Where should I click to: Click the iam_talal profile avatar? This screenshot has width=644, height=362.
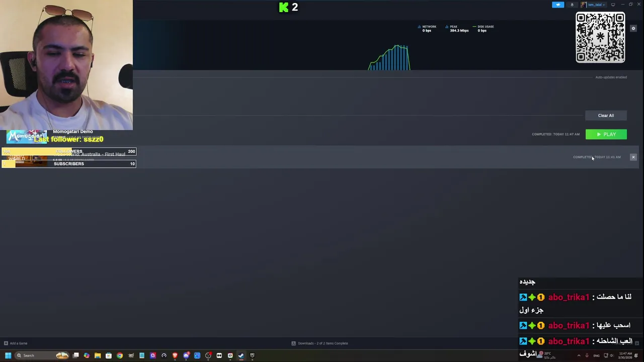[x=584, y=5]
